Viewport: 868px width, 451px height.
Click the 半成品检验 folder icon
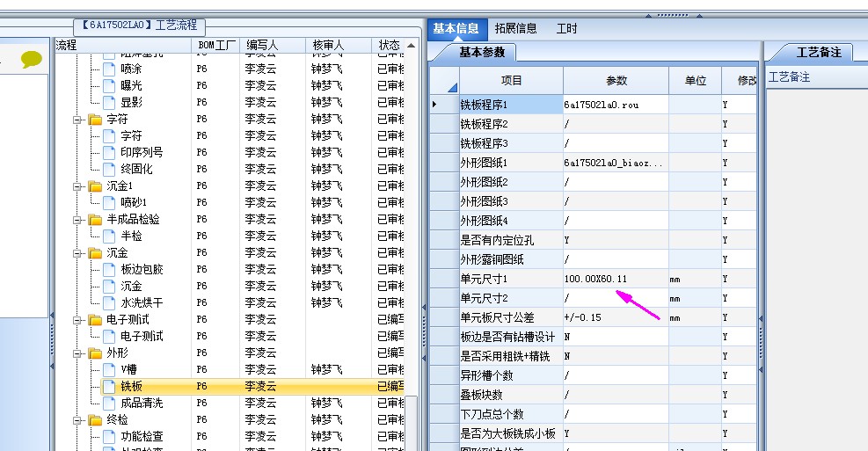(95, 219)
